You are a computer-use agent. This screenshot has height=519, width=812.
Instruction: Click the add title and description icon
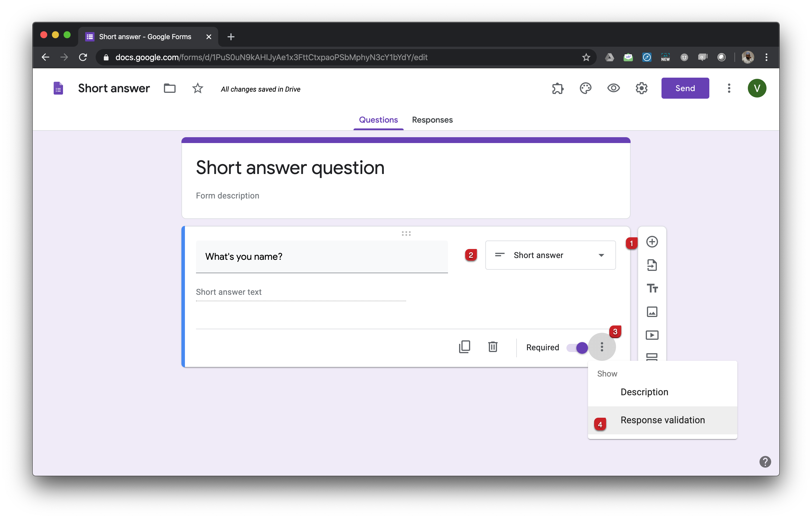coord(651,288)
